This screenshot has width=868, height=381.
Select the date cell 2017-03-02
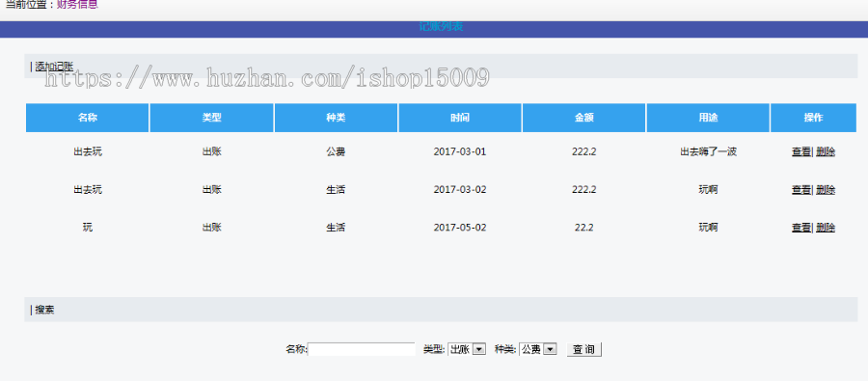(460, 189)
